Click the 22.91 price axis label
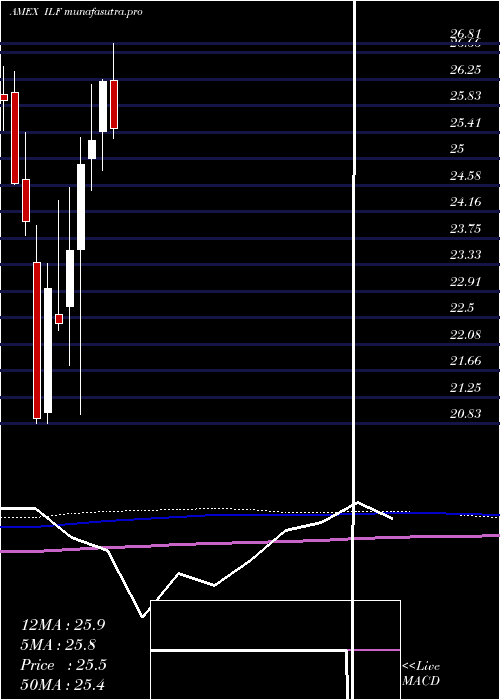Viewport: 500px width, 700px height. (x=465, y=281)
